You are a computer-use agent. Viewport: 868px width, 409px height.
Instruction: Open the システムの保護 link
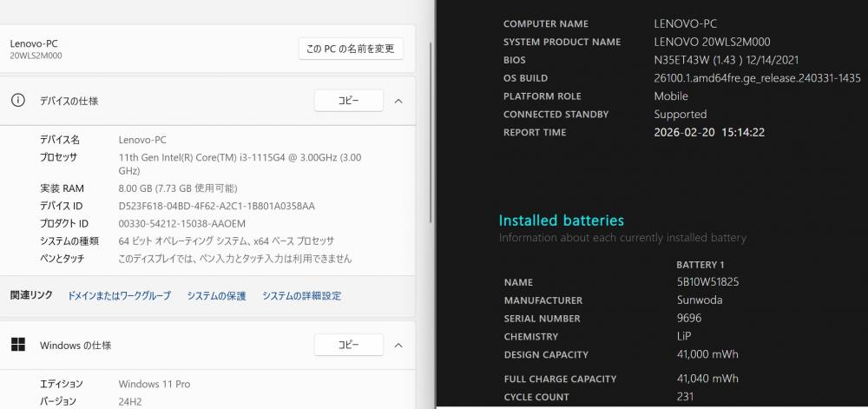(216, 296)
